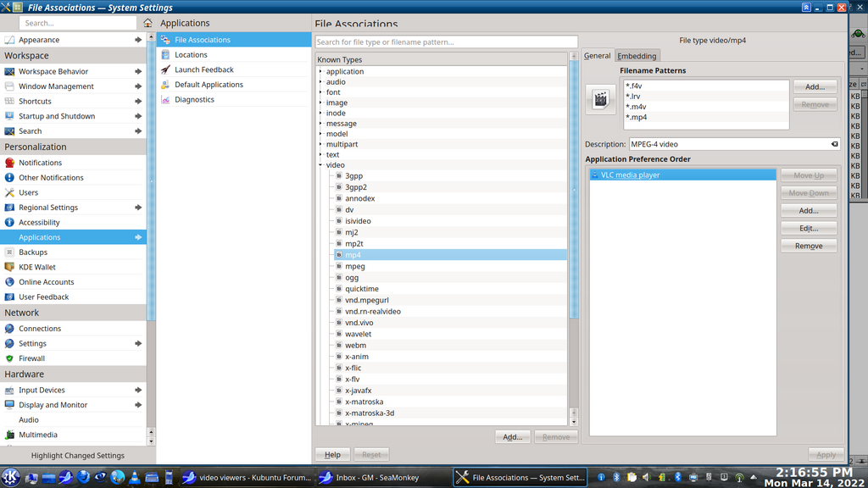The width and height of the screenshot is (868, 488).
Task: Click the Users icon in sidebar
Action: coord(9,192)
